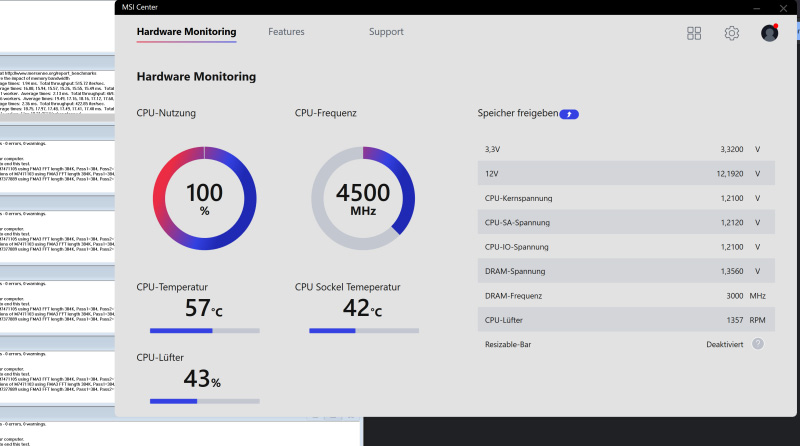This screenshot has height=446, width=800.
Task: Click the 42°C socket temperature value
Action: pos(362,308)
